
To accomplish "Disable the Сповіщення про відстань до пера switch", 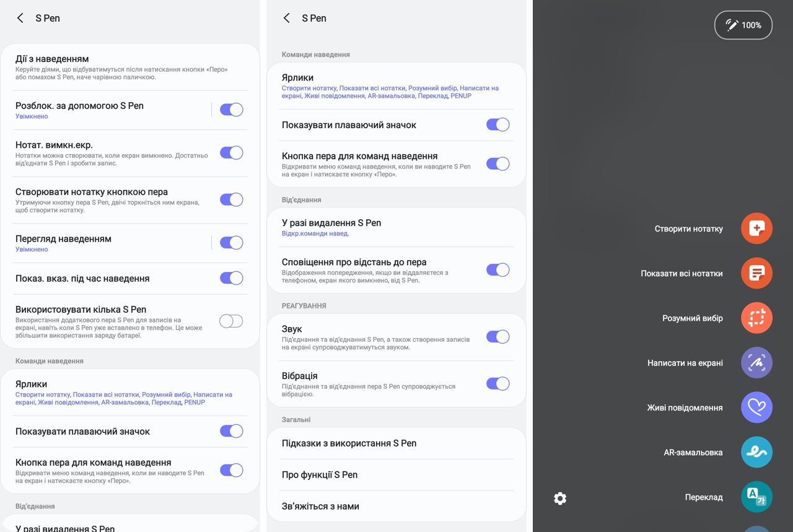I will click(498, 269).
